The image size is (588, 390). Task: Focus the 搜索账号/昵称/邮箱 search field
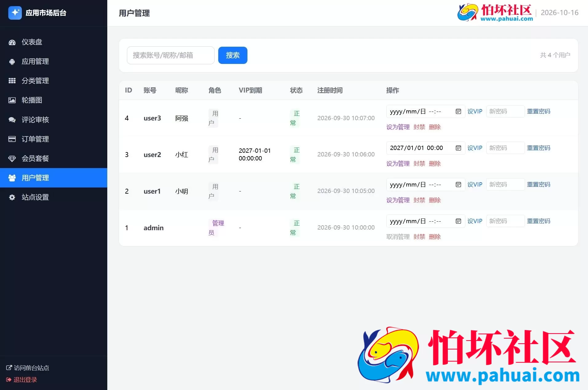coord(171,55)
